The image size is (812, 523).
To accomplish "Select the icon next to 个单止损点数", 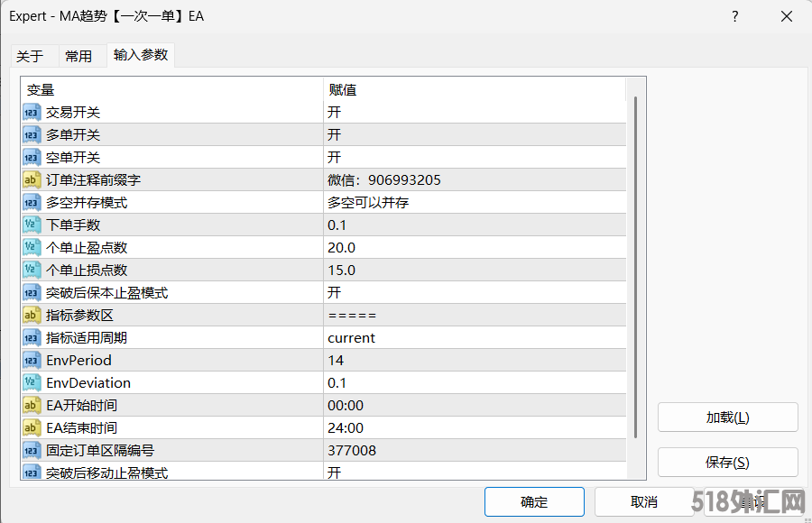I will (32, 271).
